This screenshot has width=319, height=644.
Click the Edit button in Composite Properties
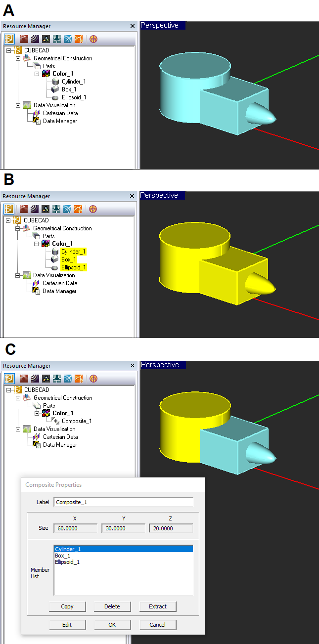click(67, 625)
